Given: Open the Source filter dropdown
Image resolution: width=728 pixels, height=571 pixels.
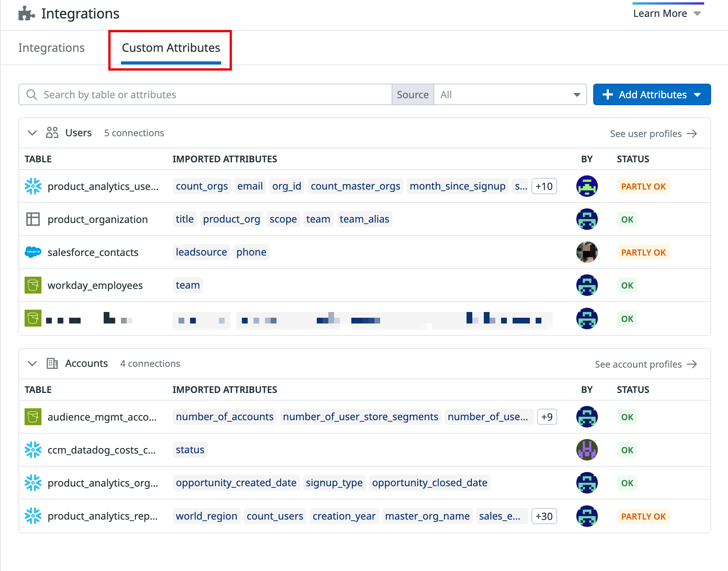Looking at the screenshot, I should pos(510,95).
